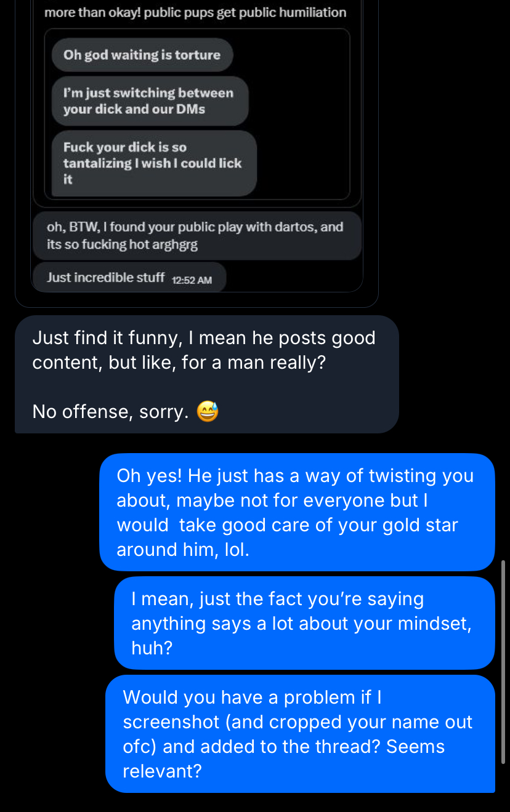Image resolution: width=510 pixels, height=812 pixels.
Task: Click the "Oh god waiting is torture" bubble
Action: click(142, 55)
